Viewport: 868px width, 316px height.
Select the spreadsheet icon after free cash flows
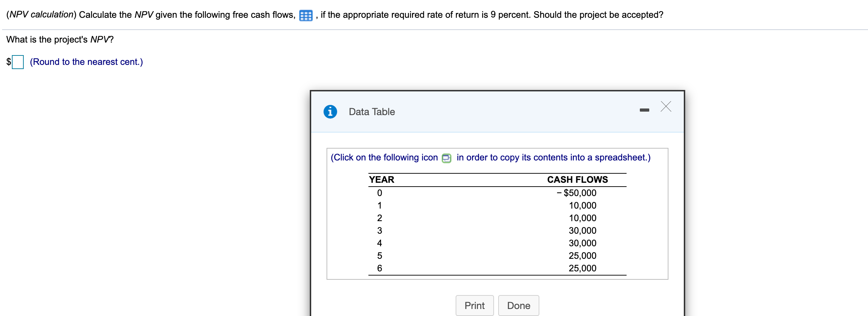[x=305, y=15]
